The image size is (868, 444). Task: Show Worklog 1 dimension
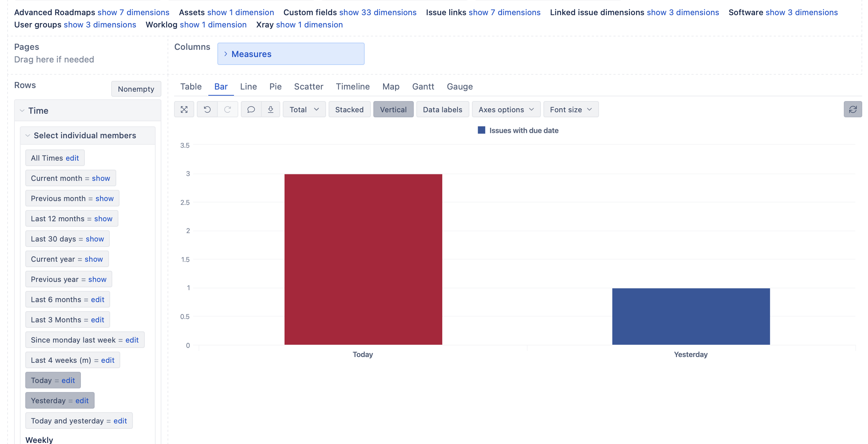[x=213, y=25]
